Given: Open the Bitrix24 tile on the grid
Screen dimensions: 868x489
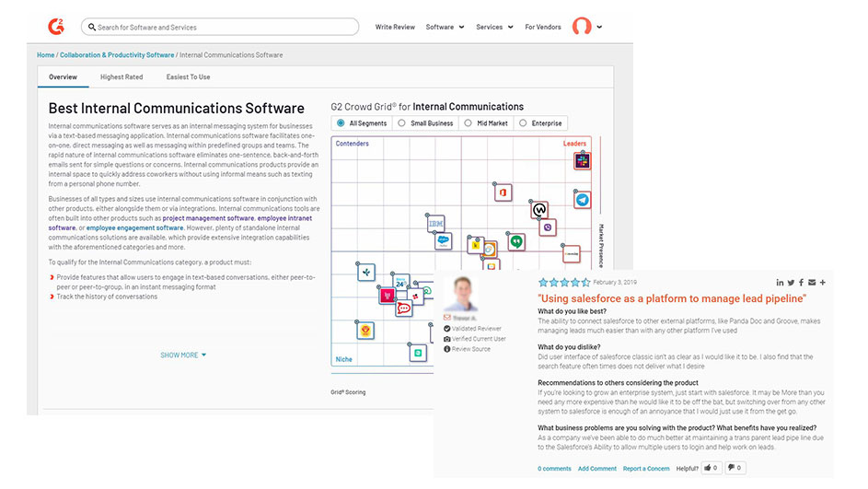Looking at the screenshot, I should click(400, 283).
